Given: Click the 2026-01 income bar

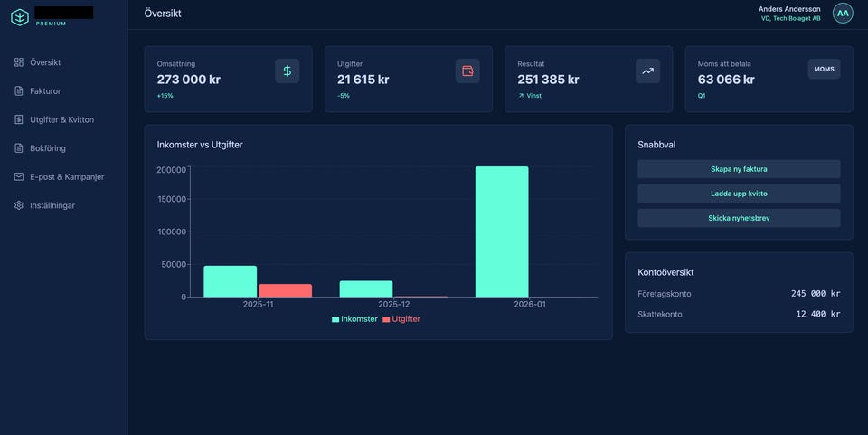Looking at the screenshot, I should [502, 232].
